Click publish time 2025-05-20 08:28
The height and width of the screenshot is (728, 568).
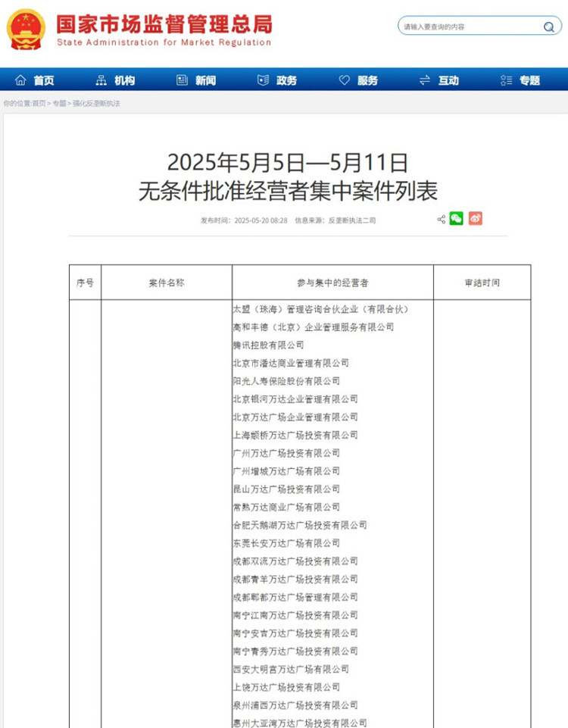(261, 220)
